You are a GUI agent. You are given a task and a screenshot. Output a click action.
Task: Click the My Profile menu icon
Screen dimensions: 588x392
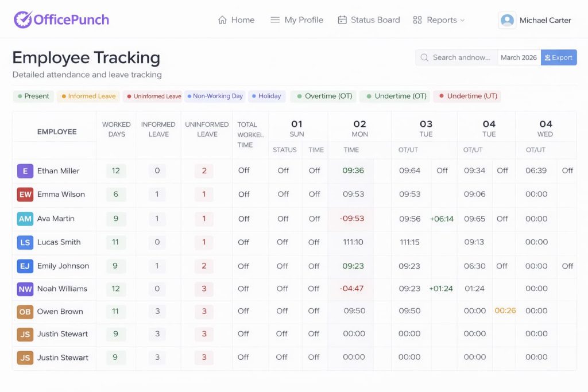tap(275, 20)
